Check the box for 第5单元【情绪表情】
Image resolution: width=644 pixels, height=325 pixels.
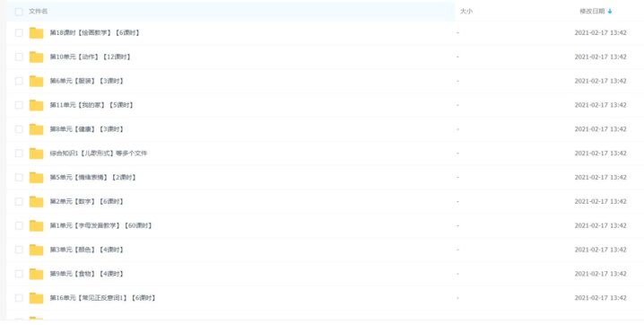pos(19,177)
